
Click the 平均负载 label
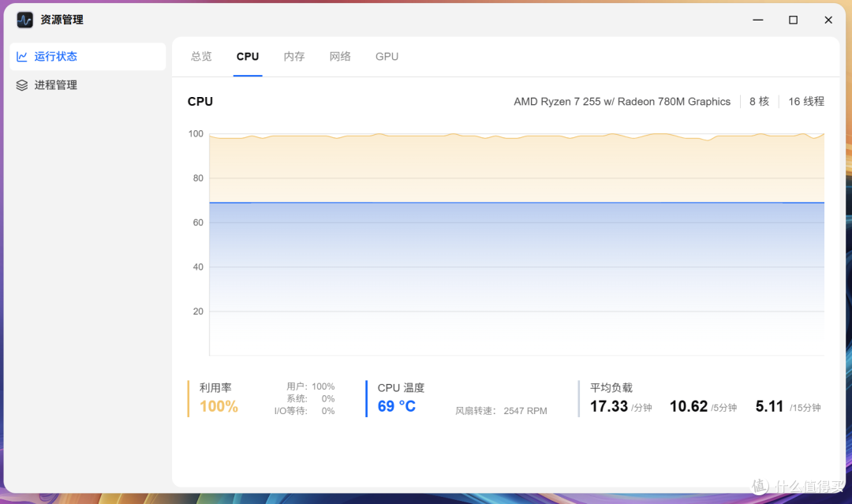point(611,388)
